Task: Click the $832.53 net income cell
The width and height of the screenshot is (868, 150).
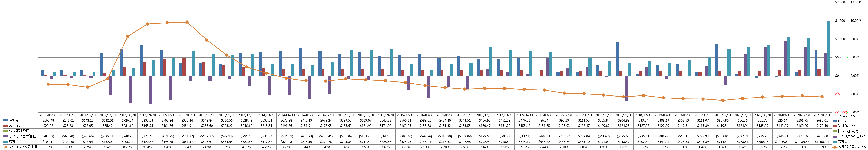Action: tap(148, 120)
